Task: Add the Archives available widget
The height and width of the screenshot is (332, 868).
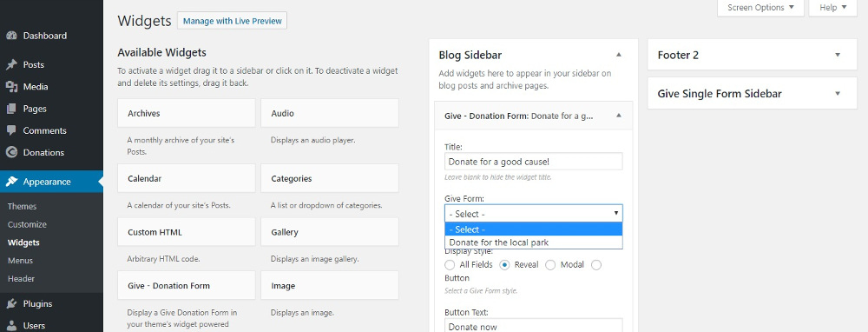Action: tap(187, 113)
